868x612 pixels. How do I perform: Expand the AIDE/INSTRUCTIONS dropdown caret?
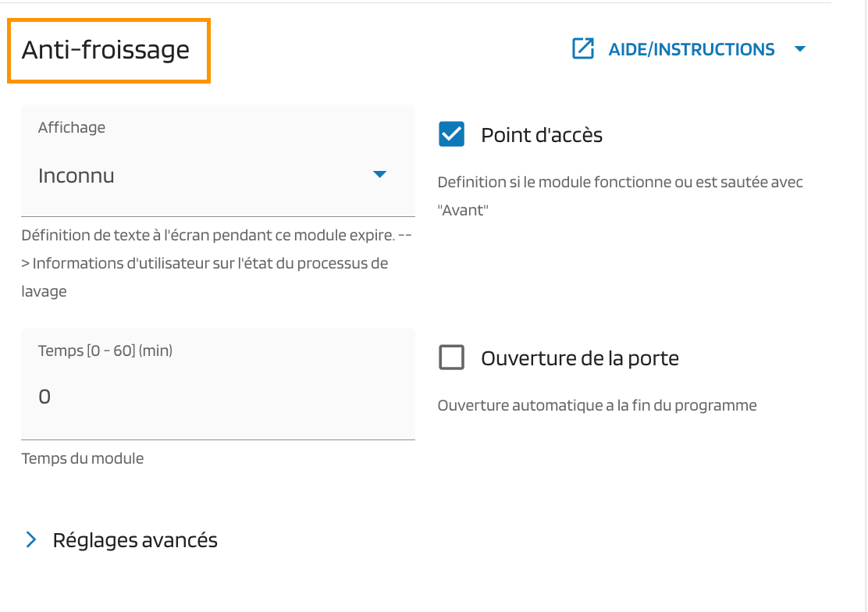[799, 49]
